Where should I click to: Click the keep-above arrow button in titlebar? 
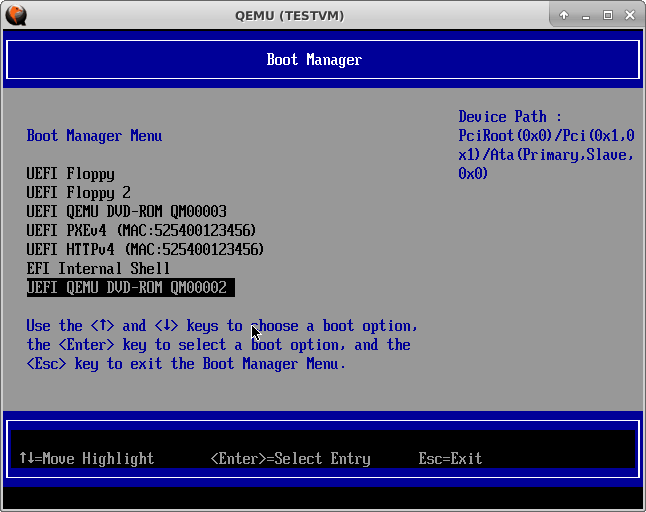pyautogui.click(x=564, y=16)
